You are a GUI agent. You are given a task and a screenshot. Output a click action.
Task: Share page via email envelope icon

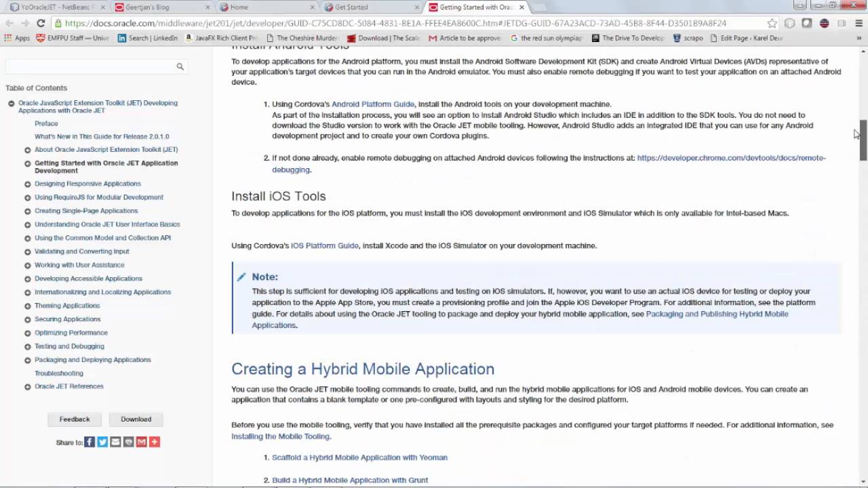point(115,442)
